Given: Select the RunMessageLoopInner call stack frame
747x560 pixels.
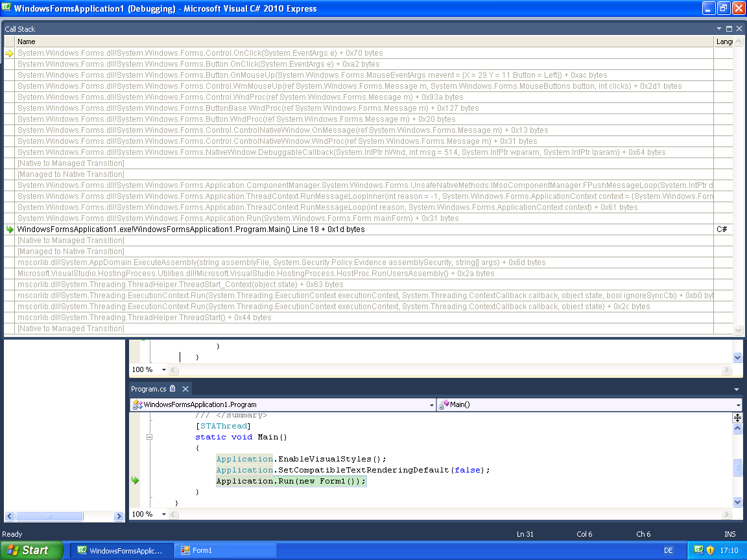Looking at the screenshot, I should pyautogui.click(x=365, y=196).
